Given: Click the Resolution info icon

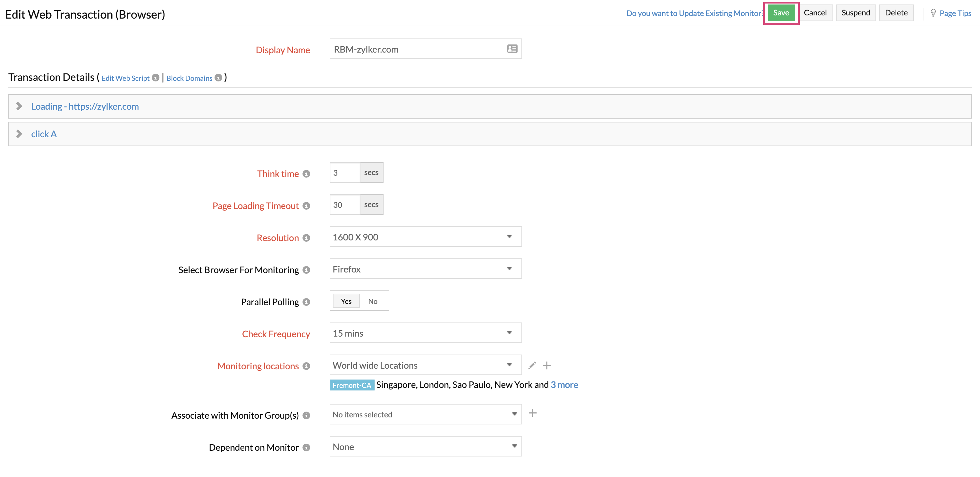Looking at the screenshot, I should [306, 238].
